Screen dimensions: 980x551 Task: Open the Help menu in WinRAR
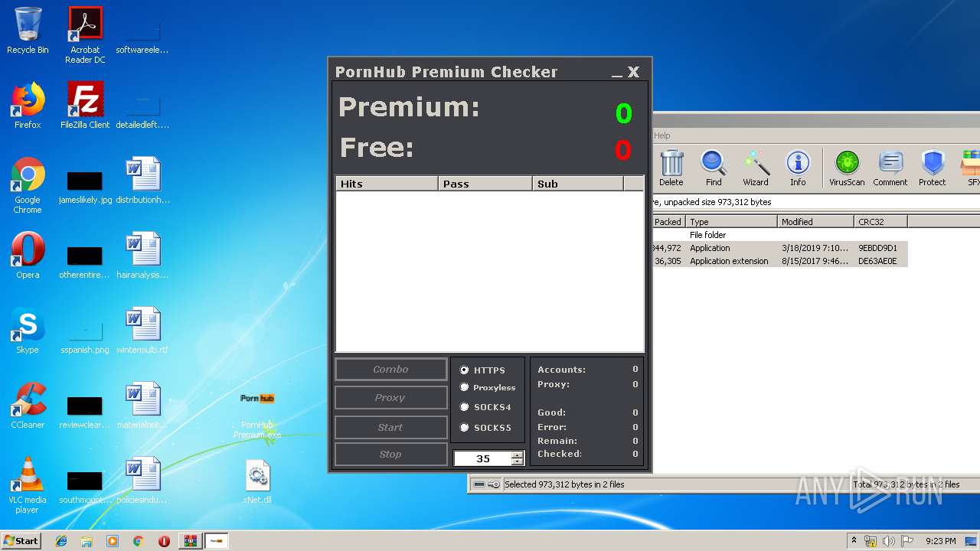pyautogui.click(x=661, y=135)
